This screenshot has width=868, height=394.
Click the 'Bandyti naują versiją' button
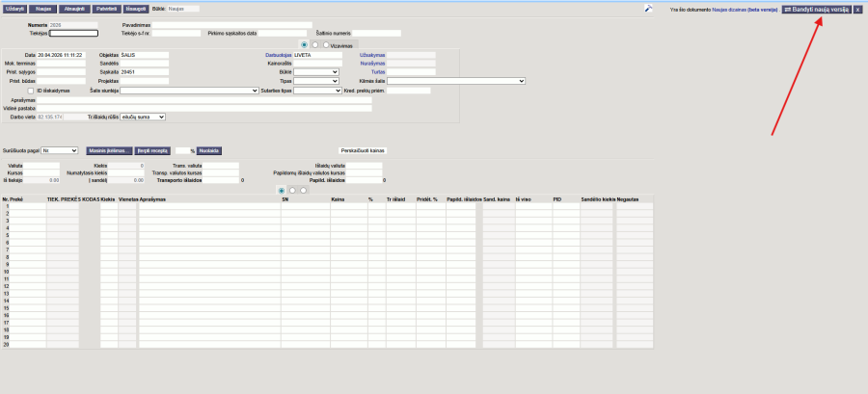[x=815, y=9]
